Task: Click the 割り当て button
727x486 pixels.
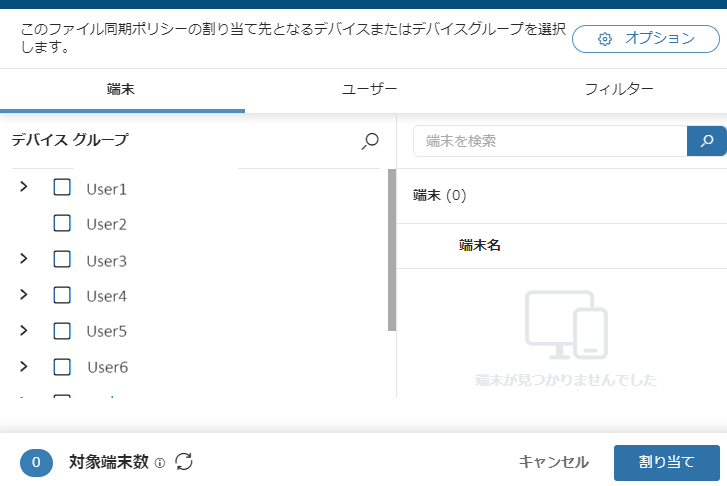Action: (x=667, y=463)
